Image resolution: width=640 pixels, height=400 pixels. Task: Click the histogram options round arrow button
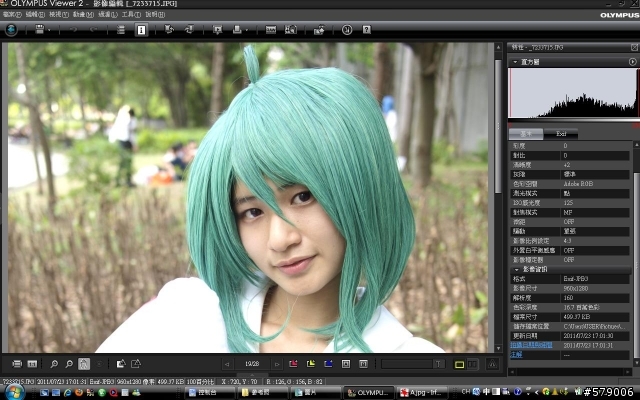(632, 62)
